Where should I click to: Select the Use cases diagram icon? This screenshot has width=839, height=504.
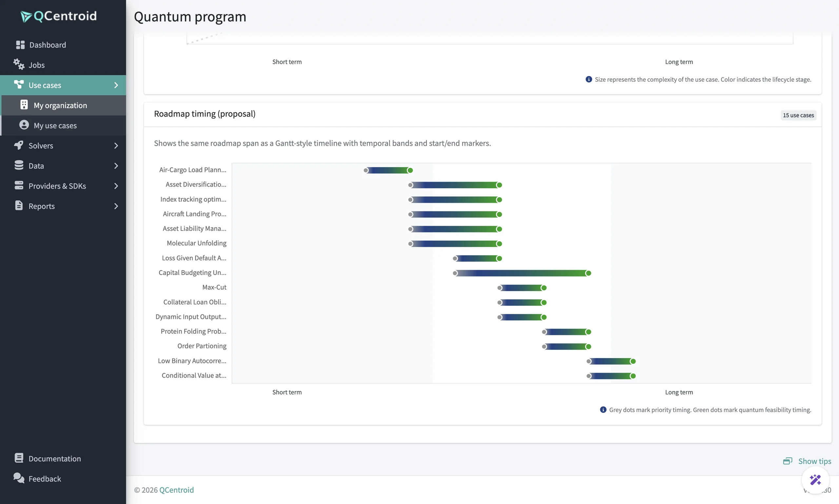pos(19,85)
